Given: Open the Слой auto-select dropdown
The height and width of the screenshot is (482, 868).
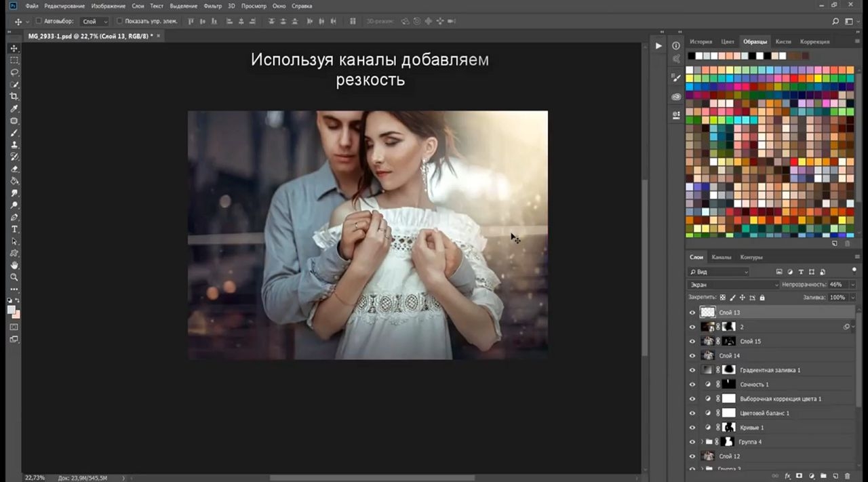Looking at the screenshot, I should [x=94, y=22].
